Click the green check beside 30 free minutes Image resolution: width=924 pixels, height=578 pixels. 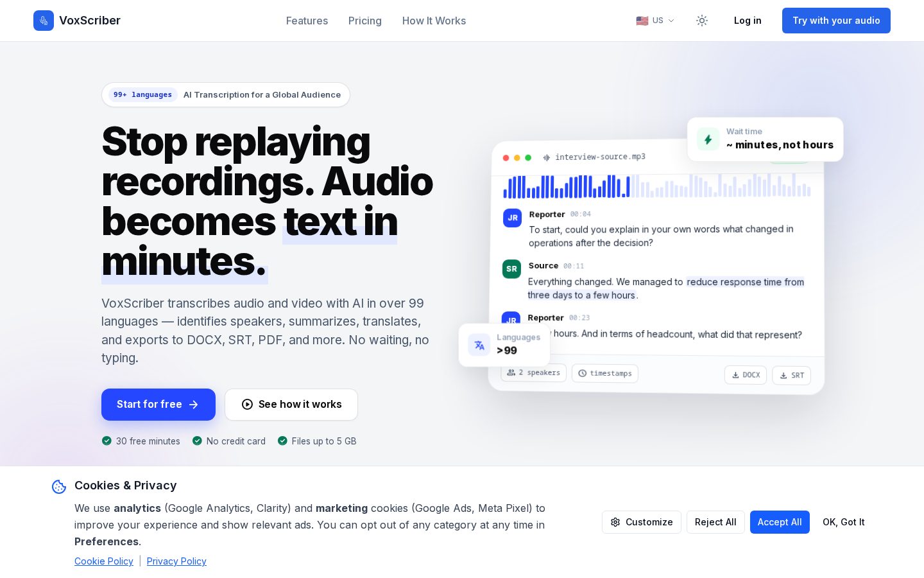point(107,441)
